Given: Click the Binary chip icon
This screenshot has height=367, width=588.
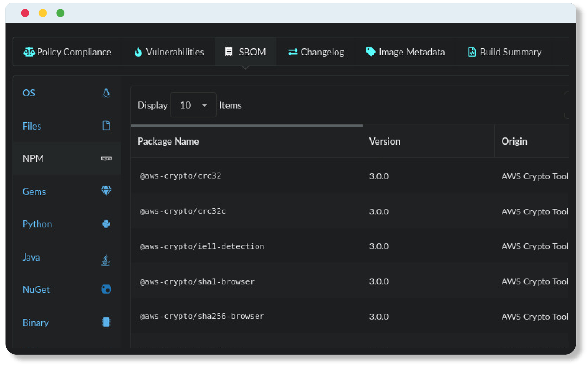Looking at the screenshot, I should point(106,322).
